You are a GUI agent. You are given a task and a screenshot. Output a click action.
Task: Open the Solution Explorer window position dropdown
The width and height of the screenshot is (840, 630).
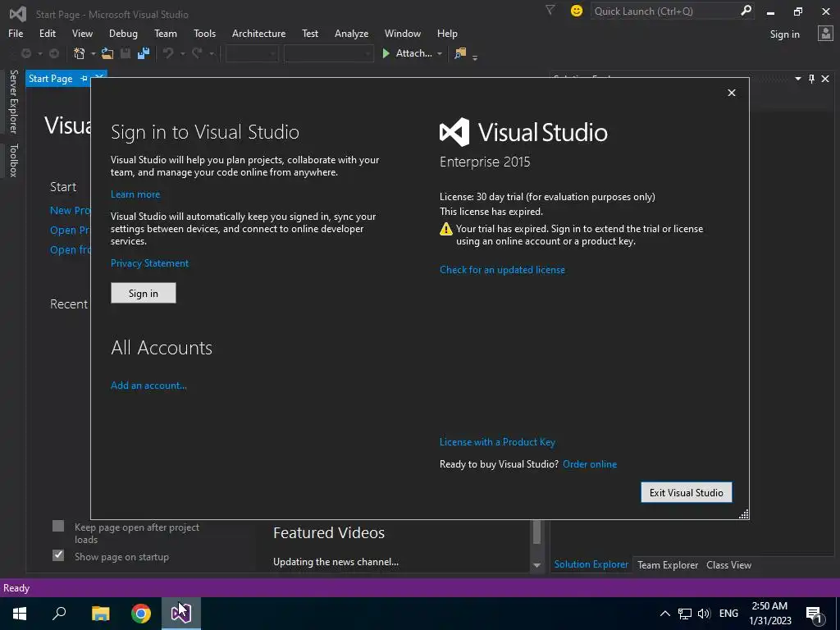click(797, 79)
